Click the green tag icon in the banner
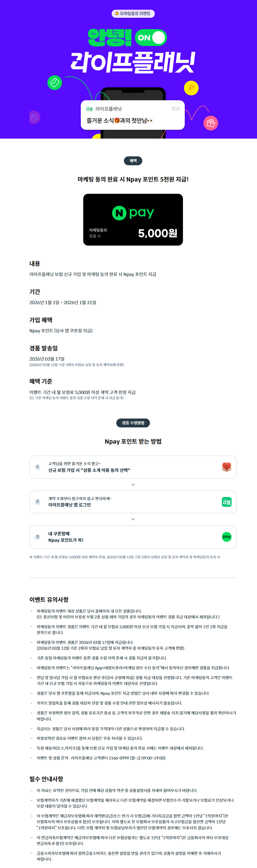The height and width of the screenshot is (868, 257). [54, 82]
